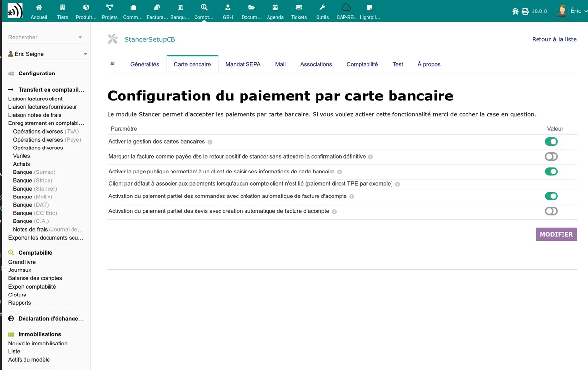
Task: Open the GRH person icon
Action: click(228, 7)
